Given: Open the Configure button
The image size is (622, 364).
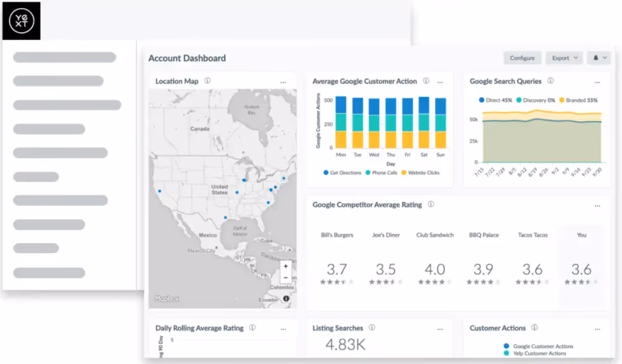Looking at the screenshot, I should (x=522, y=58).
